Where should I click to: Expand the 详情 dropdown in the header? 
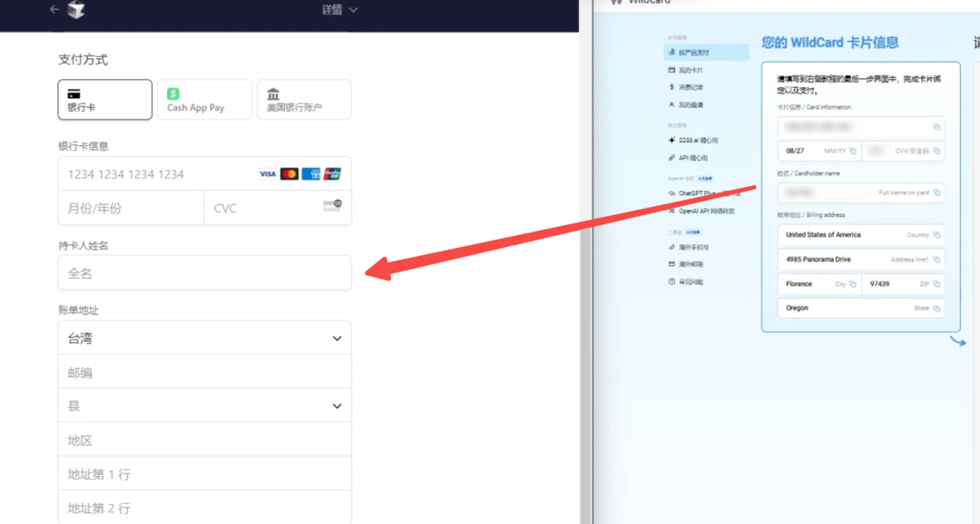(340, 10)
